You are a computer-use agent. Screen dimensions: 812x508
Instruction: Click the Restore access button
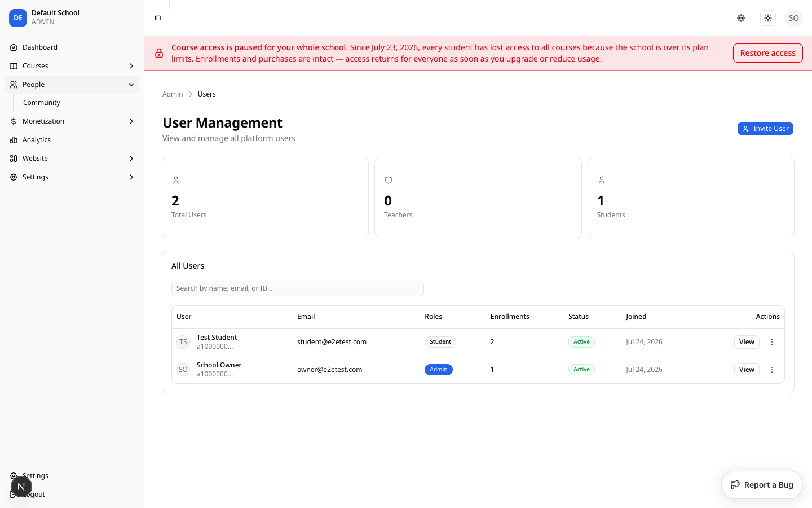click(x=767, y=53)
